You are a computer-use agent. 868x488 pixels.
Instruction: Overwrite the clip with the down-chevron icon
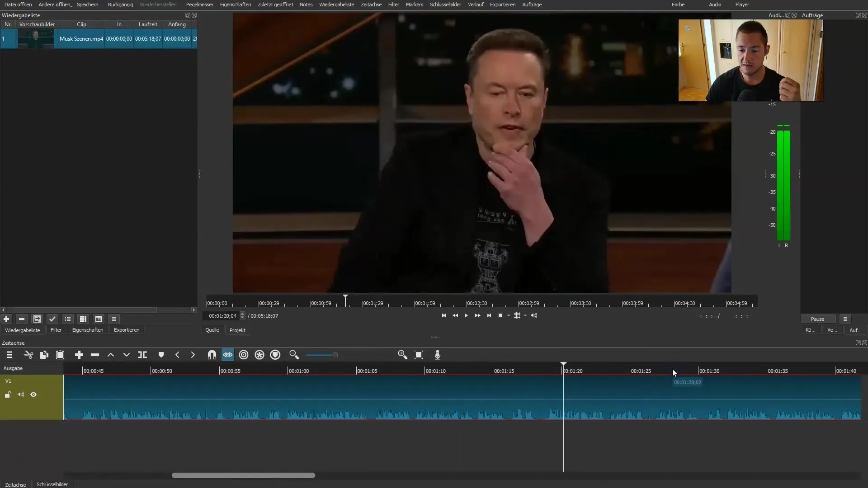coord(127,355)
